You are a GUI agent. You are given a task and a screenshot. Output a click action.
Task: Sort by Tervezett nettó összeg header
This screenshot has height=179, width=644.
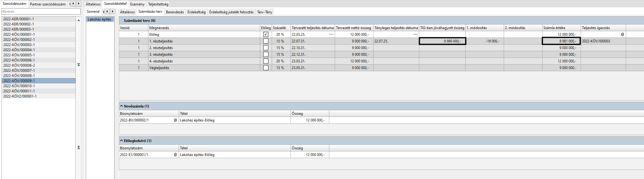(x=354, y=28)
